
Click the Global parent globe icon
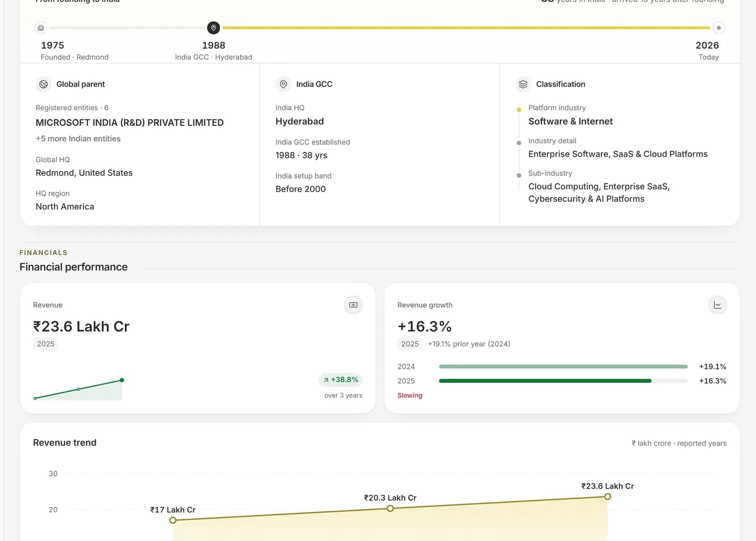[x=43, y=84]
